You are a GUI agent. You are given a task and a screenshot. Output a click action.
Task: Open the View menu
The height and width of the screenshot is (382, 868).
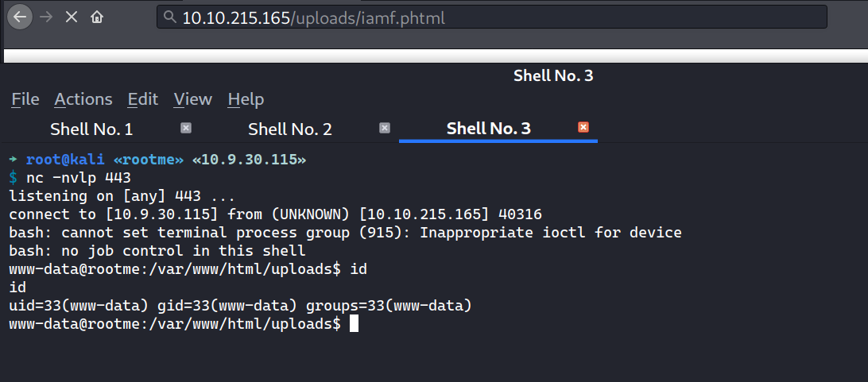(193, 99)
